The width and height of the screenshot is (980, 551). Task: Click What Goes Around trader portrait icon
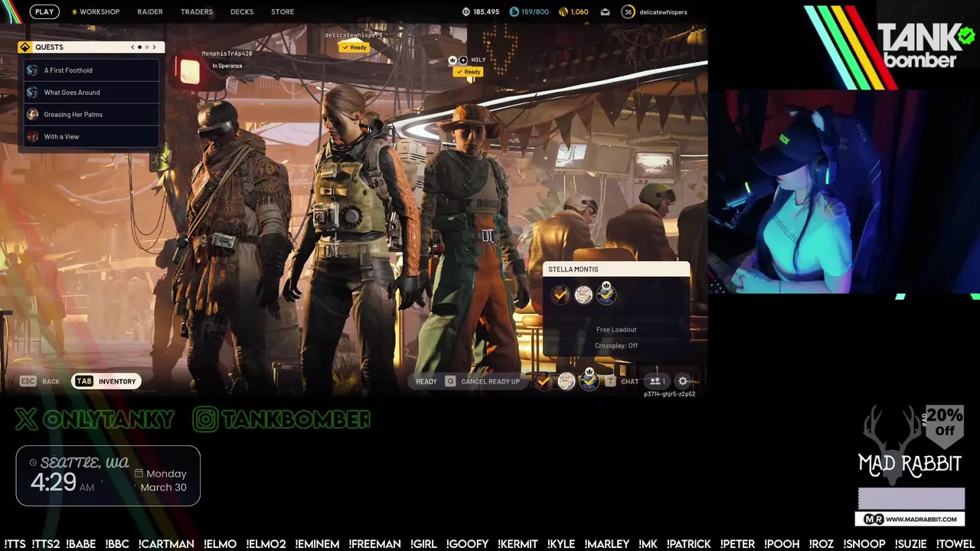(x=32, y=93)
